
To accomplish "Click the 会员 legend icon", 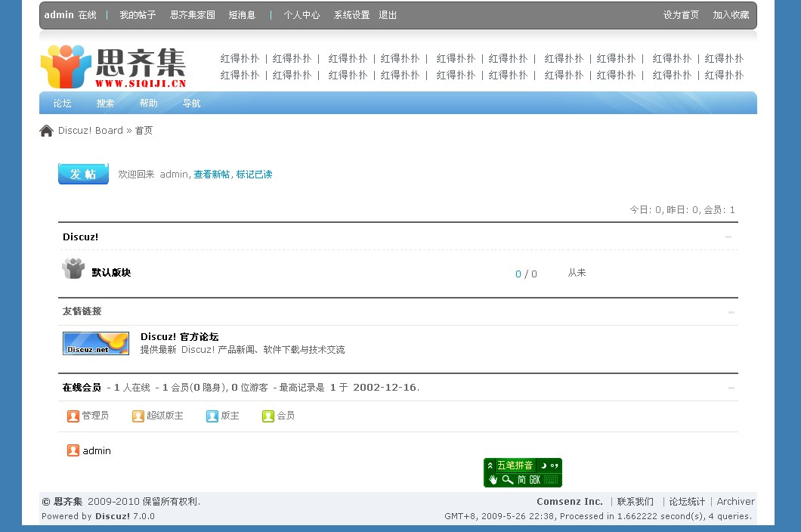I will pos(268,416).
